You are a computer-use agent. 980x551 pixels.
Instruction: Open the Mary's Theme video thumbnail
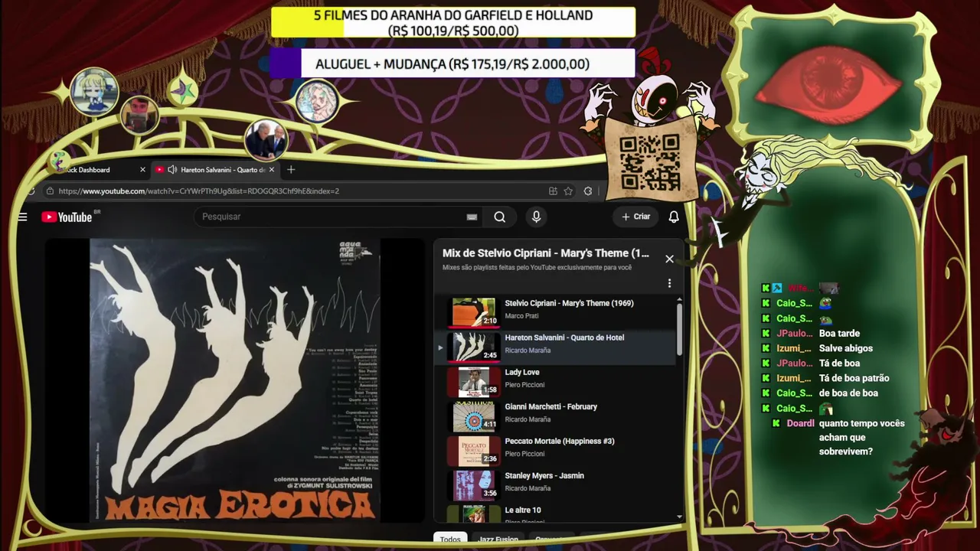coord(474,312)
